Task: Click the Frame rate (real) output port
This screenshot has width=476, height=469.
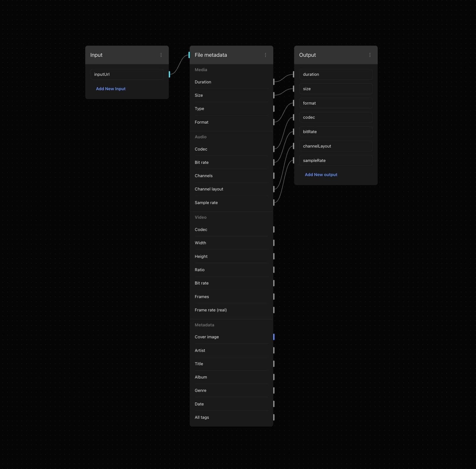Action: click(274, 310)
